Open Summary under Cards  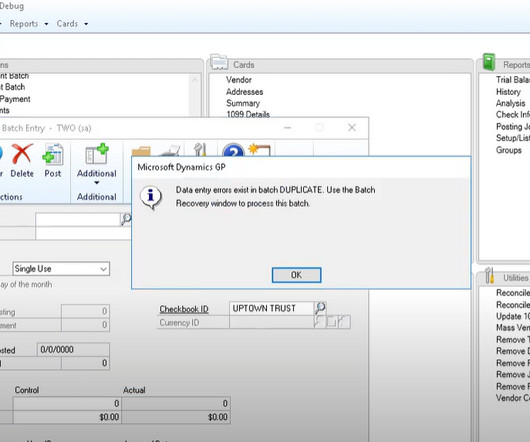tap(243, 103)
